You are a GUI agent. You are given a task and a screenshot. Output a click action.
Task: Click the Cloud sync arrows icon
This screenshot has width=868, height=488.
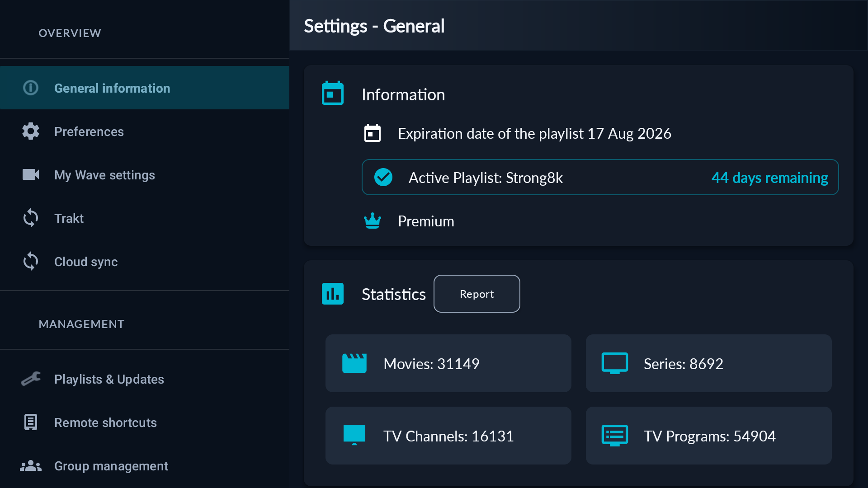point(31,261)
